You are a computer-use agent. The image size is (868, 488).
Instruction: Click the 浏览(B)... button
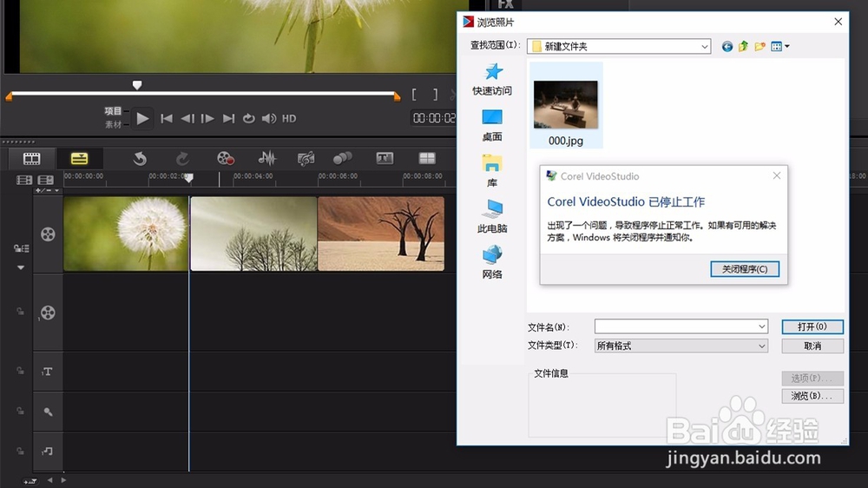coord(812,396)
